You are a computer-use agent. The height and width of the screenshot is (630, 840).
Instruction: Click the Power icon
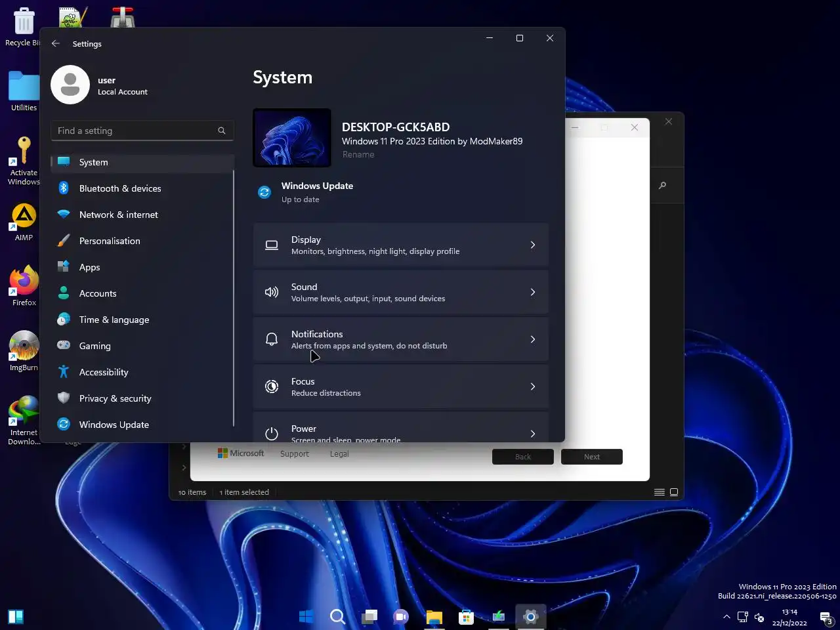tap(272, 433)
